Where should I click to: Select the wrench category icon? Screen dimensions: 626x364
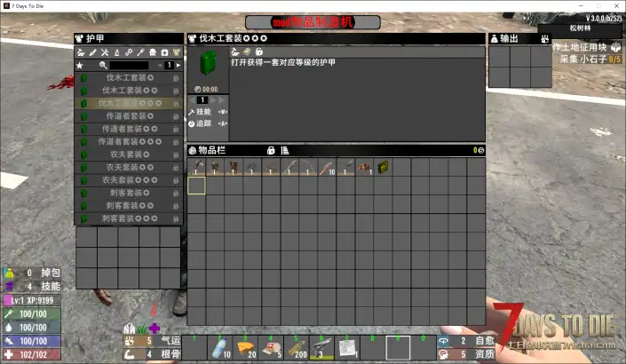pyautogui.click(x=140, y=52)
